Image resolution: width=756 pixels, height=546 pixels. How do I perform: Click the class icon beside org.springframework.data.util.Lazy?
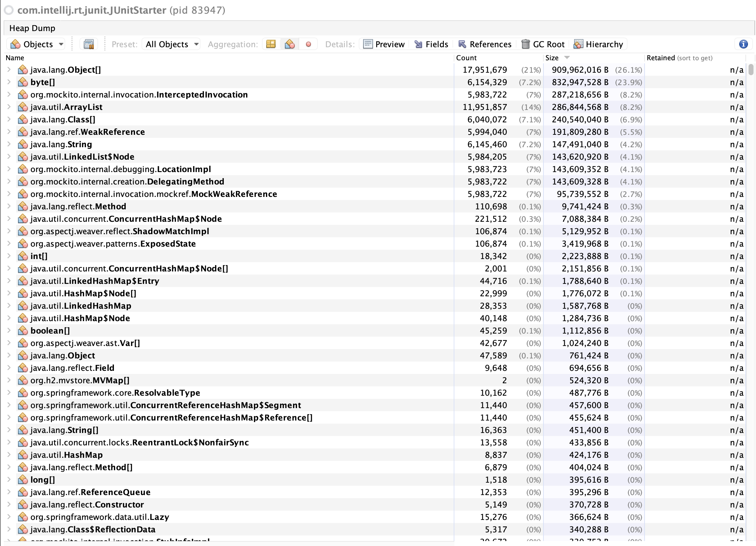[23, 517]
